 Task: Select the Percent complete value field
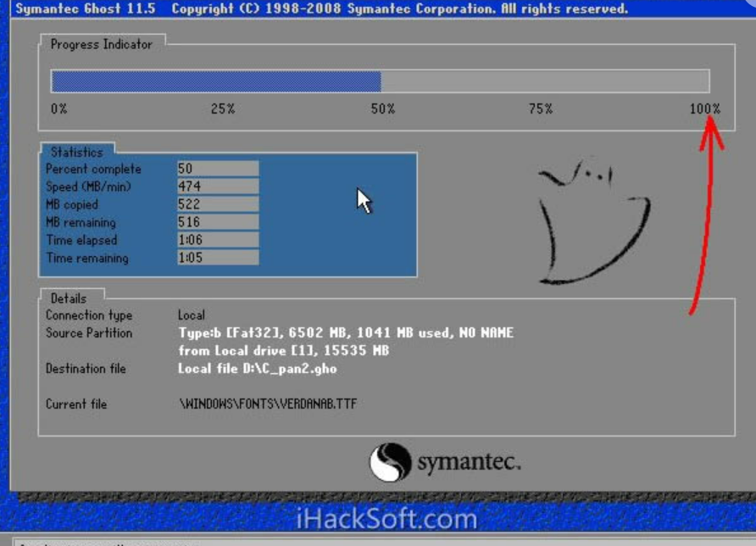tap(217, 169)
